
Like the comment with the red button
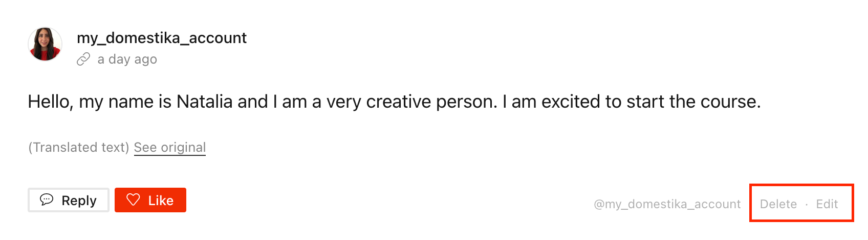pyautogui.click(x=150, y=200)
